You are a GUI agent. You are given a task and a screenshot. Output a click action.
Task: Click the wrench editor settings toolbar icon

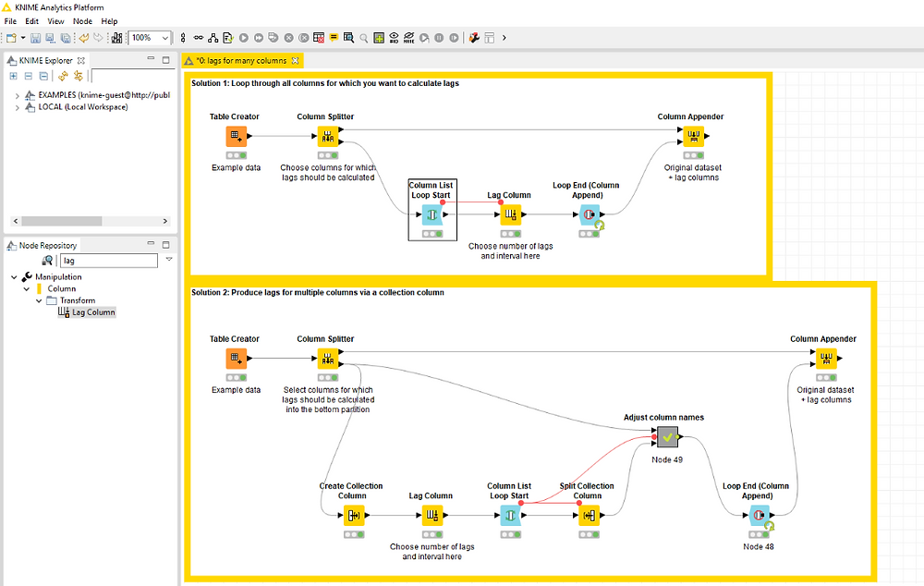[x=474, y=38]
